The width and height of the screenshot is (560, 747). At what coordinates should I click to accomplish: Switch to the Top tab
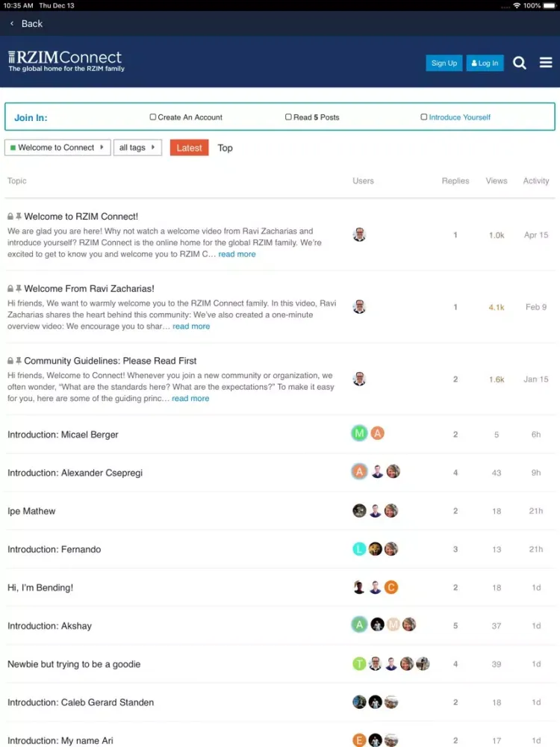(x=225, y=148)
